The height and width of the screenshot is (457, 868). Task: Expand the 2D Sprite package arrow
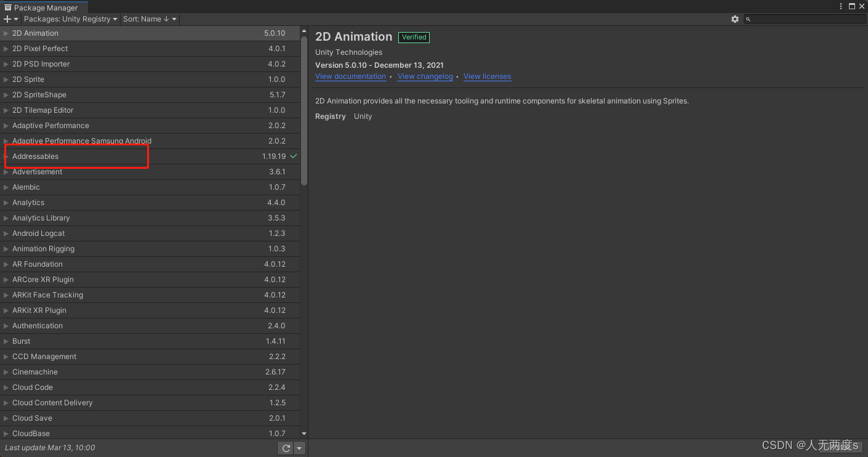pos(6,79)
